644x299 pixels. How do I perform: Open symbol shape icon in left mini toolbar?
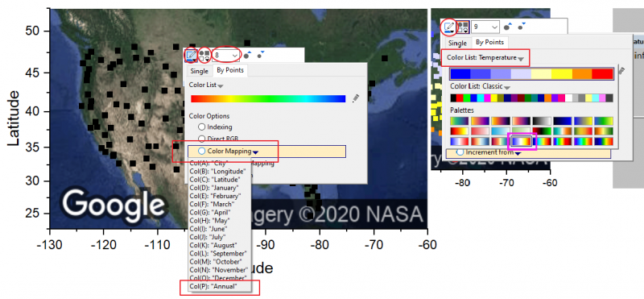204,55
